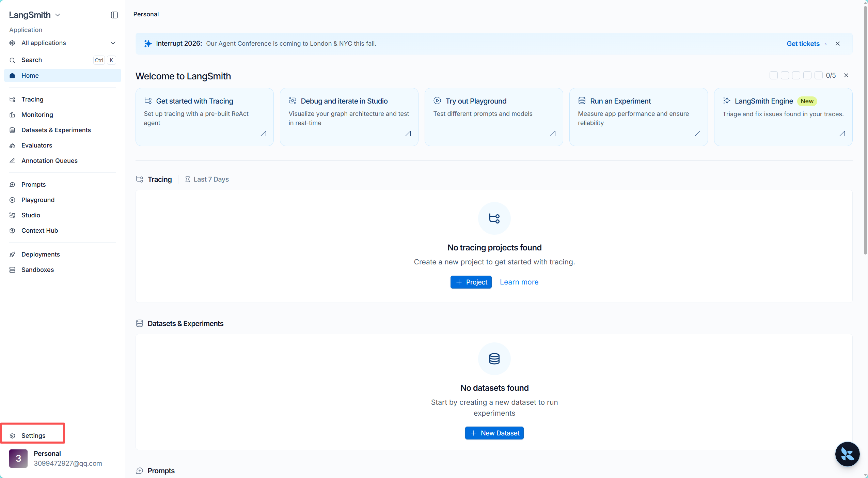This screenshot has height=478, width=868.
Task: Open the Search field in sidebar
Action: [63, 60]
